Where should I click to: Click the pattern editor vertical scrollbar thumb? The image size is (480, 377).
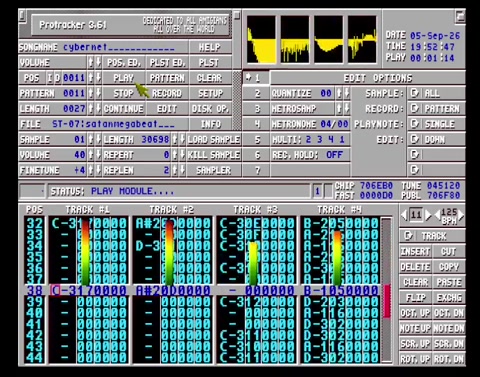387,301
